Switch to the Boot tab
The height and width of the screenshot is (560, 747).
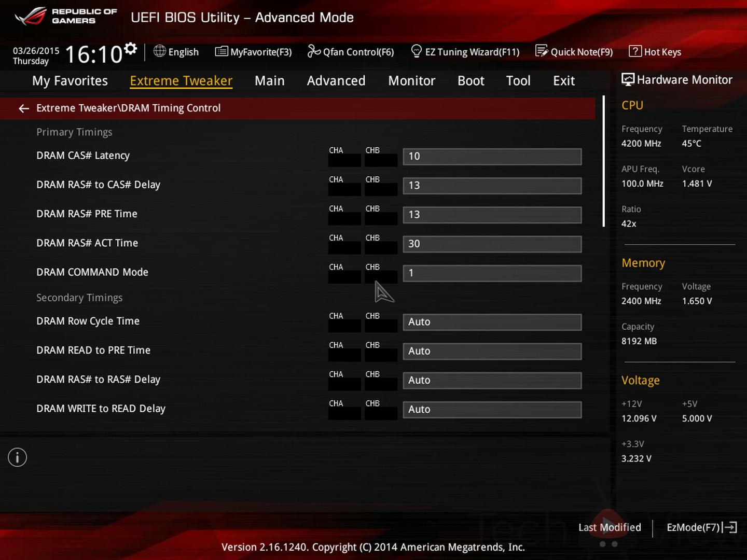pyautogui.click(x=471, y=81)
